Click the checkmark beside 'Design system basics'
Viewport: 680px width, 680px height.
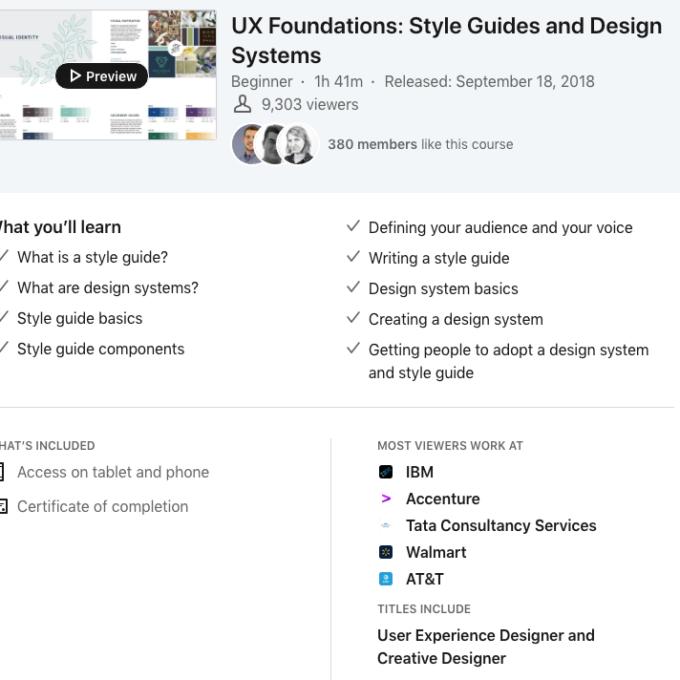coord(353,288)
